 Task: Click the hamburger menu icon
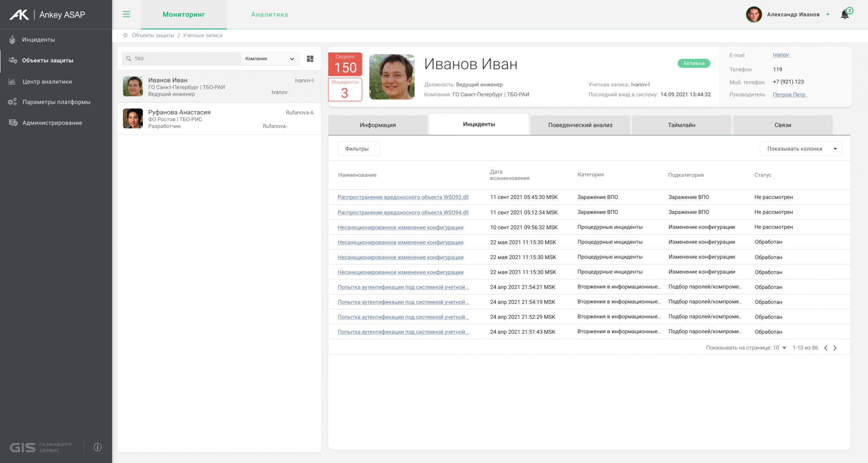(x=126, y=14)
